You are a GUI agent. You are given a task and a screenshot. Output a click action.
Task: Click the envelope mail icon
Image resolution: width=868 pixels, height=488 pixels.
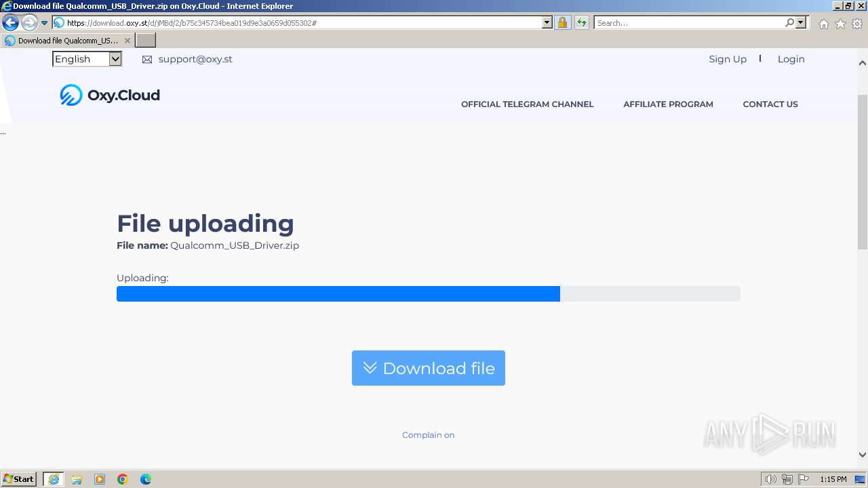[147, 60]
